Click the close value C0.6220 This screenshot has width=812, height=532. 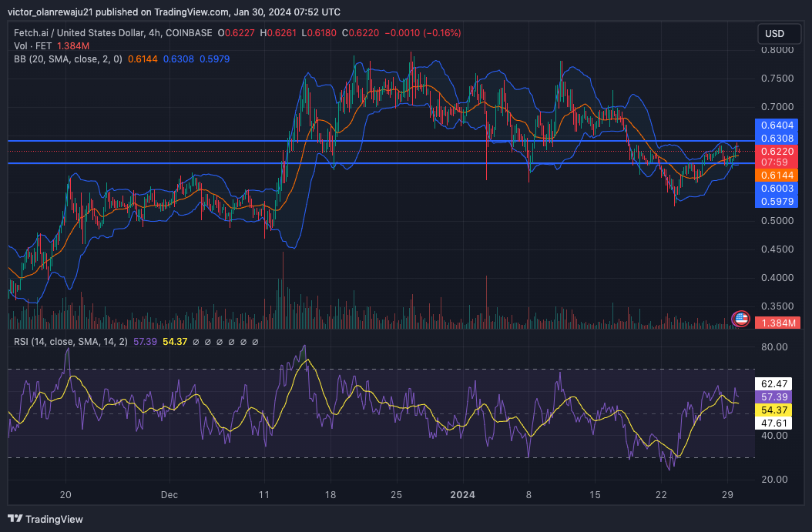tap(360, 33)
